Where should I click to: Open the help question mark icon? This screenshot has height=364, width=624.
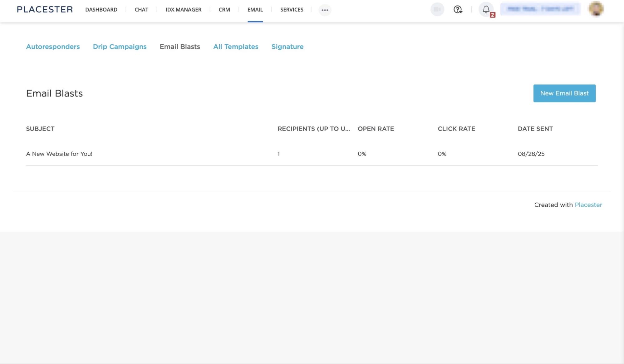pyautogui.click(x=458, y=9)
